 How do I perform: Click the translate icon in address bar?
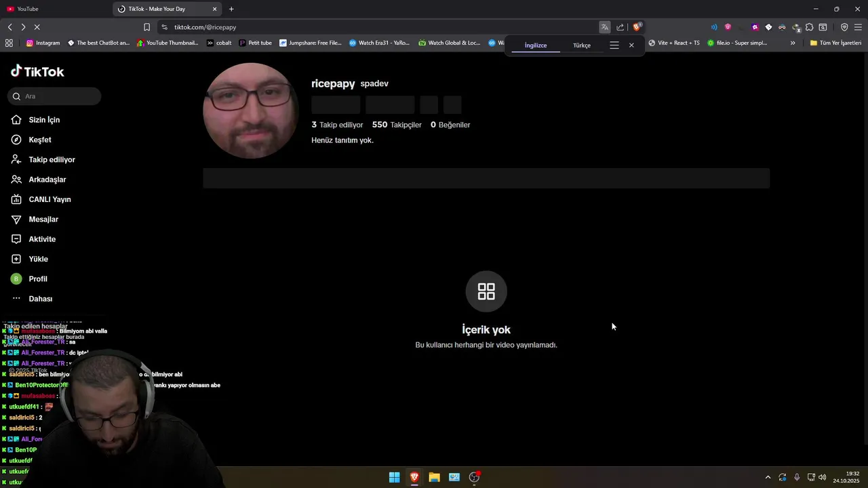pyautogui.click(x=604, y=27)
